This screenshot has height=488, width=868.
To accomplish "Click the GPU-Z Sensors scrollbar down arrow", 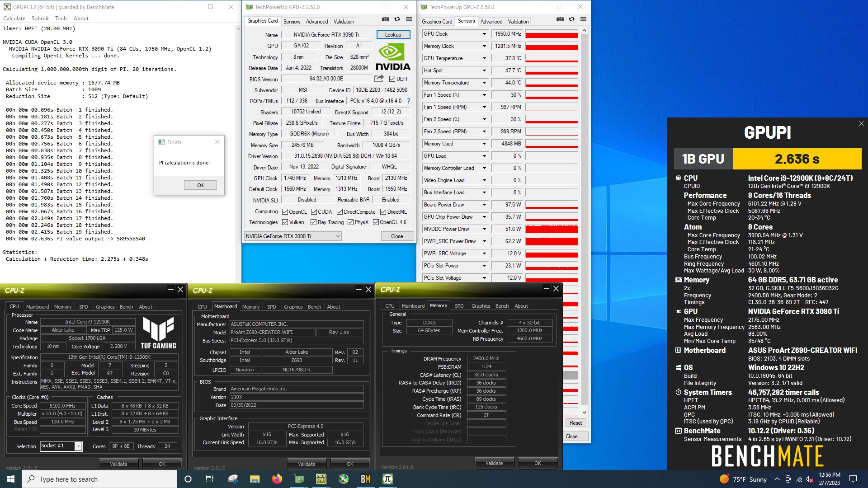I will 584,412.
